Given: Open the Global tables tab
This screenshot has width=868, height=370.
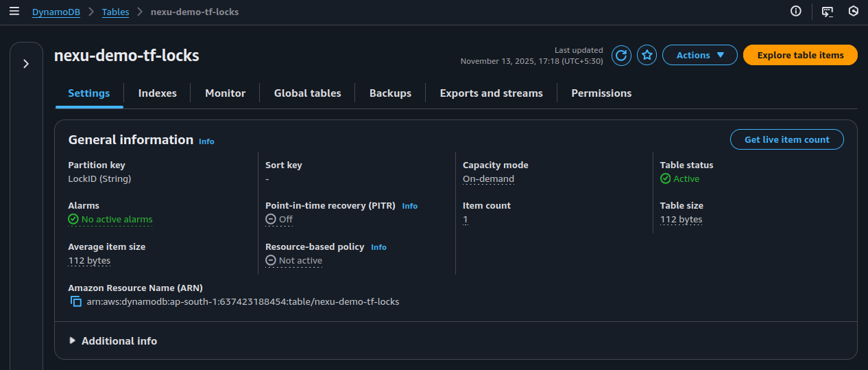Looking at the screenshot, I should (307, 93).
